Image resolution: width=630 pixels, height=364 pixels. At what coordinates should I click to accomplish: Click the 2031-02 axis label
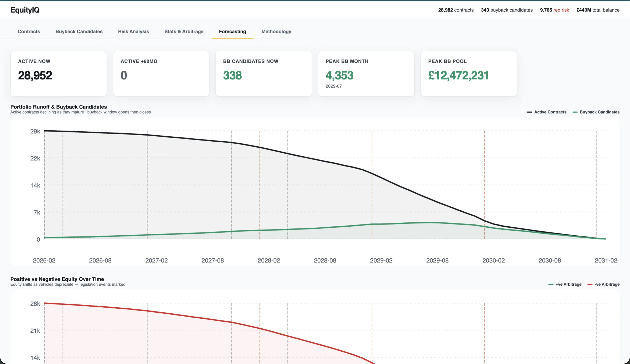point(606,260)
